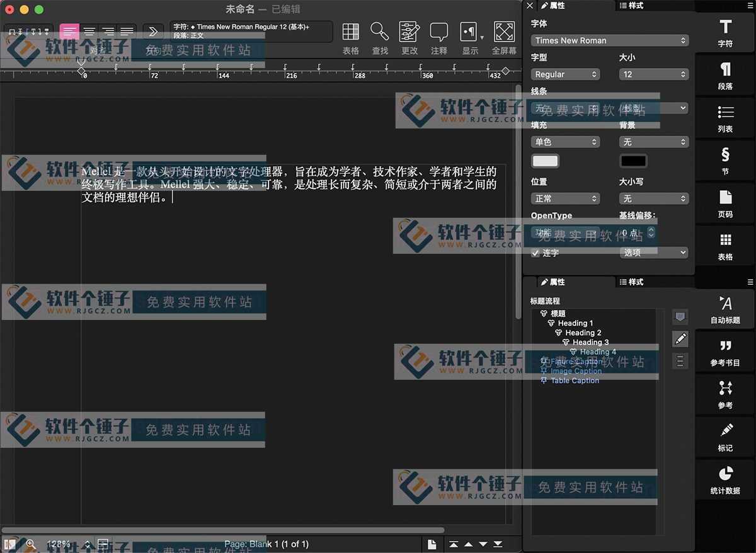Open the 参考书目 bibliography palette
756x553 pixels.
pos(725,353)
